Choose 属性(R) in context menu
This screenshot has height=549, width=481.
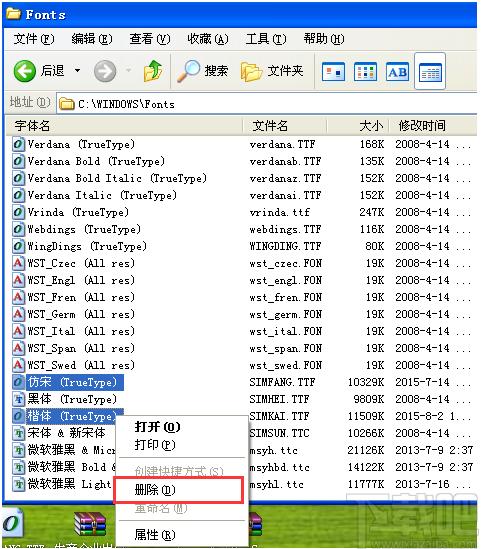pyautogui.click(x=182, y=535)
